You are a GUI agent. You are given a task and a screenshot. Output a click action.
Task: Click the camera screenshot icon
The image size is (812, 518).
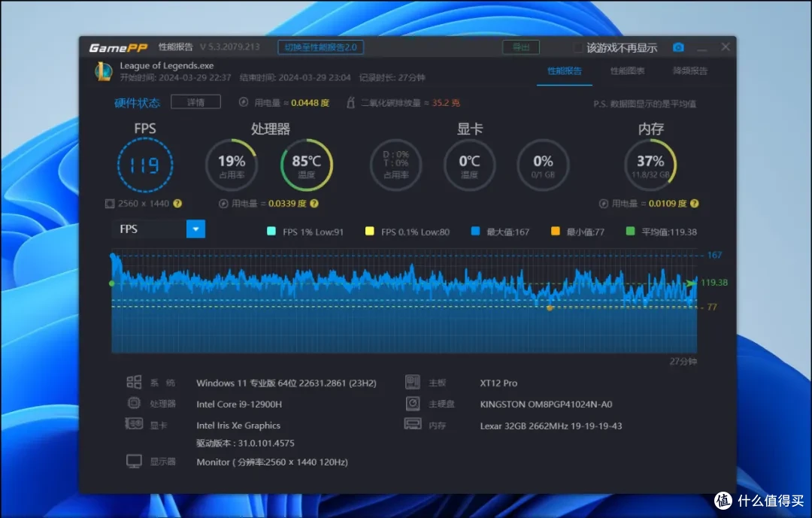(x=678, y=47)
